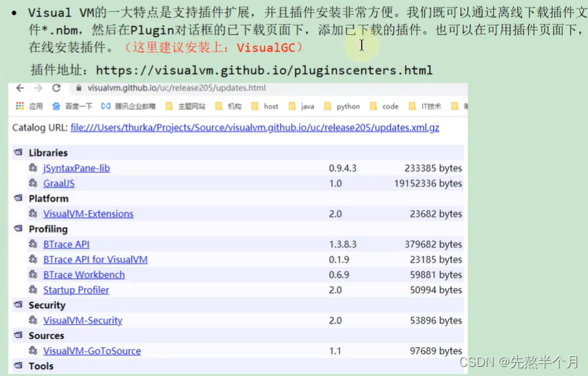Select the Tools heading text
588x376 pixels.
[x=41, y=366]
